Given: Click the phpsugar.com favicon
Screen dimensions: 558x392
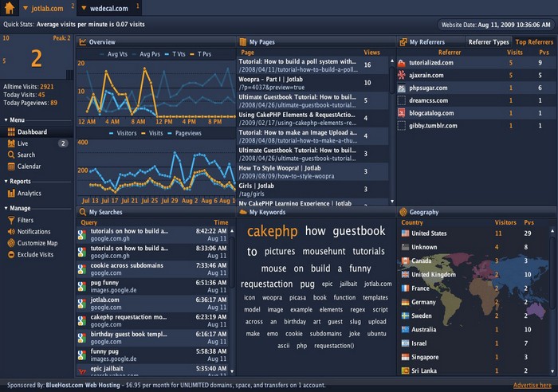Looking at the screenshot, I should [402, 88].
